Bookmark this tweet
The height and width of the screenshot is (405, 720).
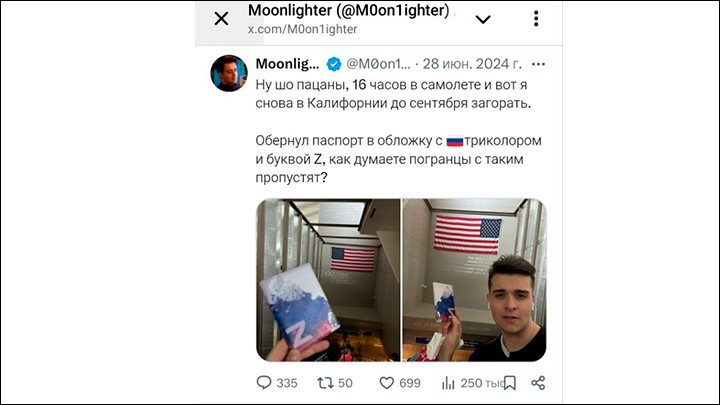[510, 382]
